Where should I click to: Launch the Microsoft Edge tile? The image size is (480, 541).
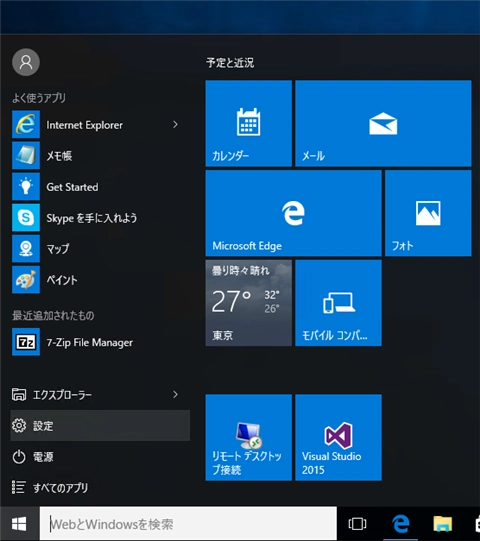click(294, 213)
